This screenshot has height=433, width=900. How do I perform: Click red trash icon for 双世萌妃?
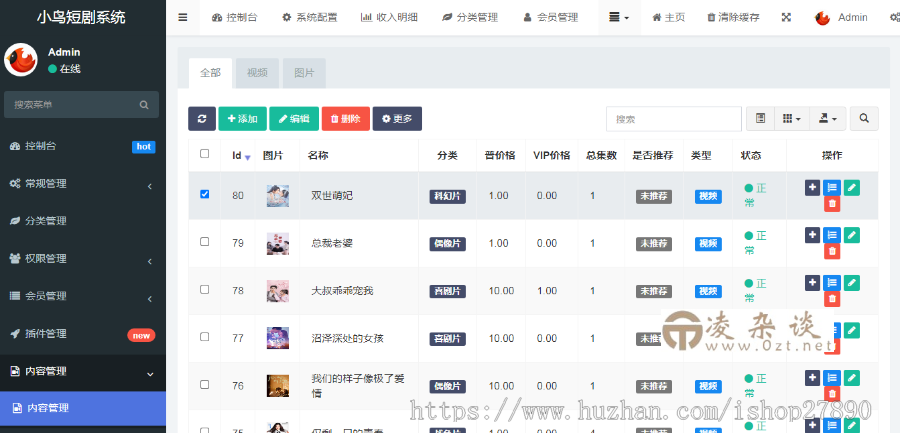832,204
